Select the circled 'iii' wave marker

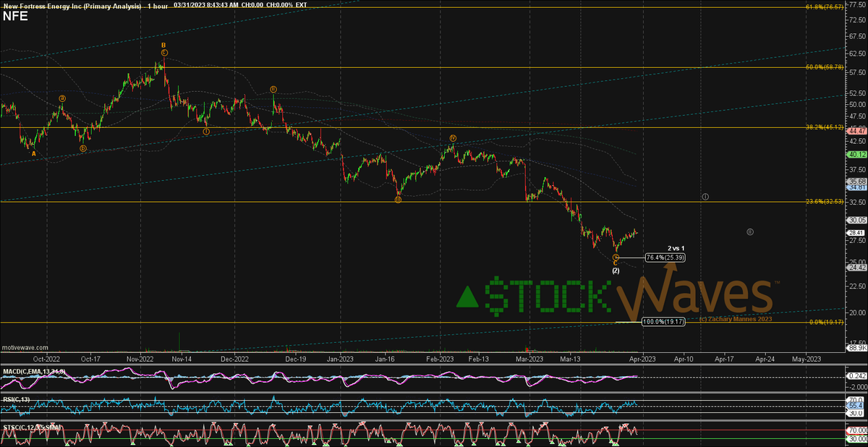pyautogui.click(x=398, y=199)
